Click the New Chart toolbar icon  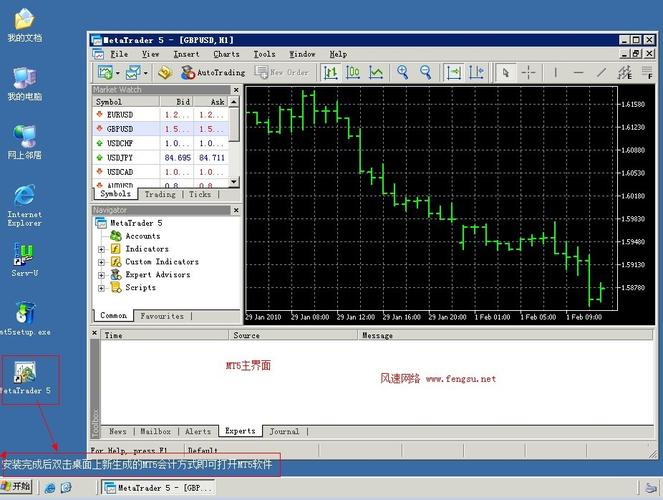[x=105, y=73]
